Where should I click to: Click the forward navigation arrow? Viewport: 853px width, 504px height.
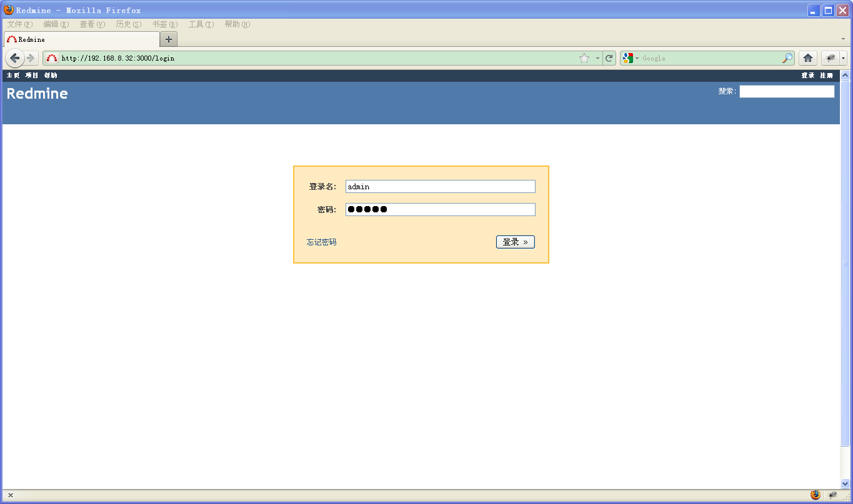[31, 58]
